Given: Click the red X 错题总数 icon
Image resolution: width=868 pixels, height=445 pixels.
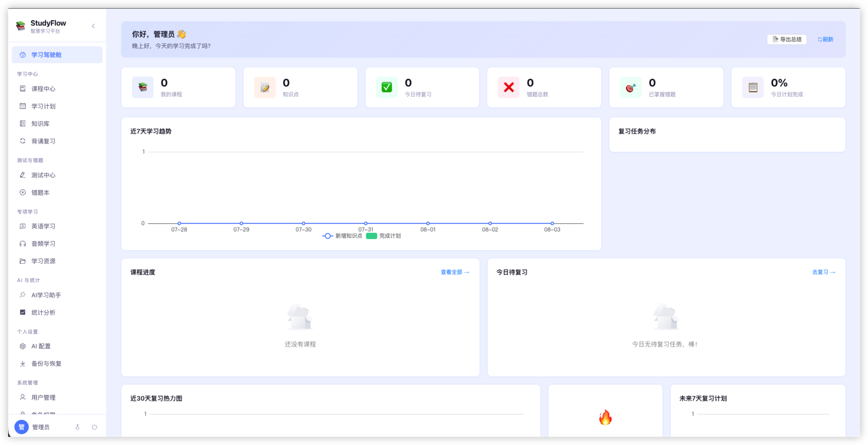Looking at the screenshot, I should coord(509,87).
